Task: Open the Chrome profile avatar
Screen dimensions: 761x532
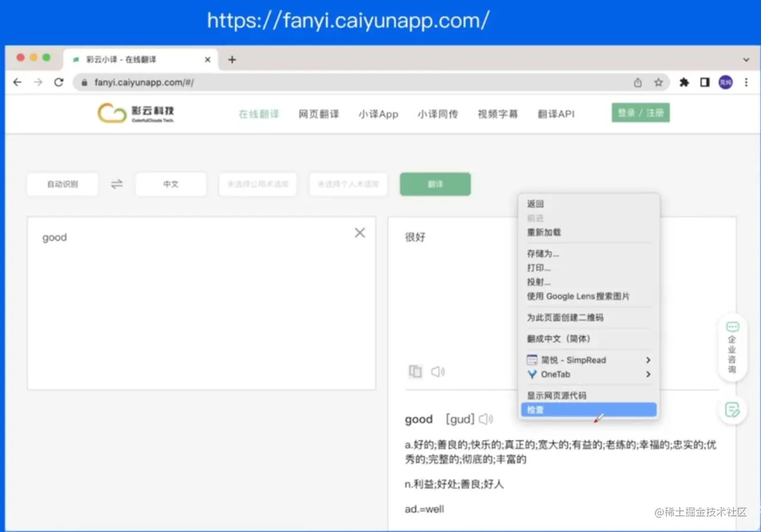Action: click(725, 82)
